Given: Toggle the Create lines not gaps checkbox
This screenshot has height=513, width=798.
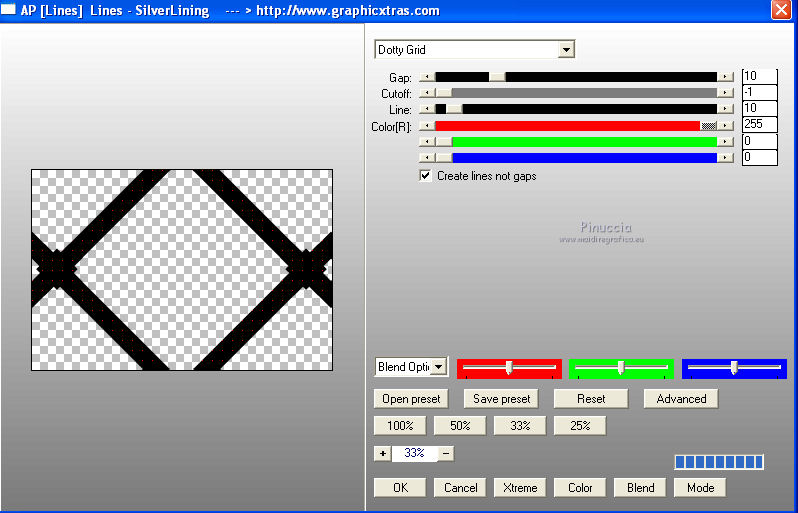Looking at the screenshot, I should [425, 176].
